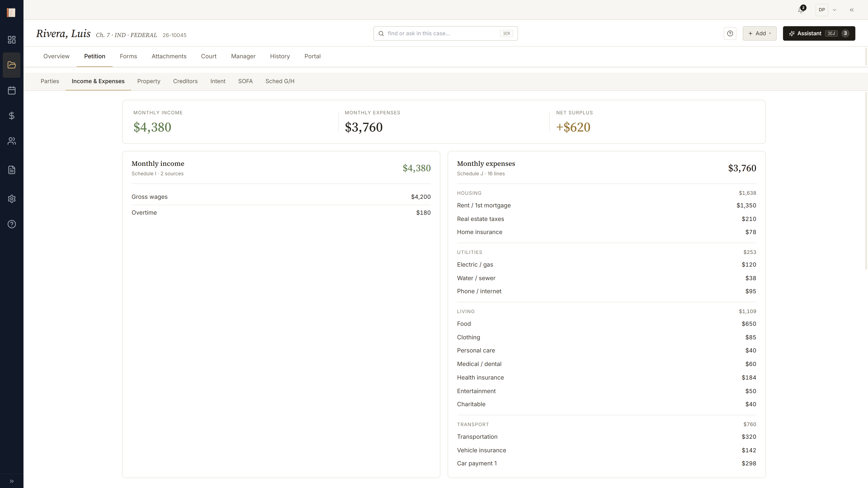868x488 pixels.
Task: Collapse the panel with double-left chevron
Action: [x=851, y=10]
